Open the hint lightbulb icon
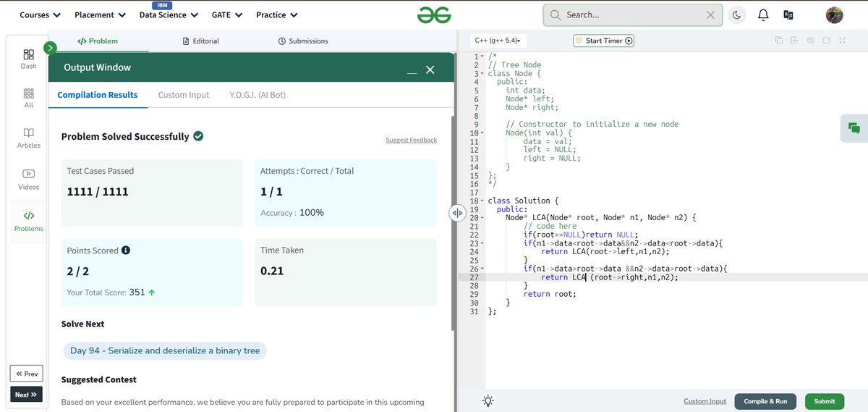Image resolution: width=868 pixels, height=412 pixels. pyautogui.click(x=488, y=400)
